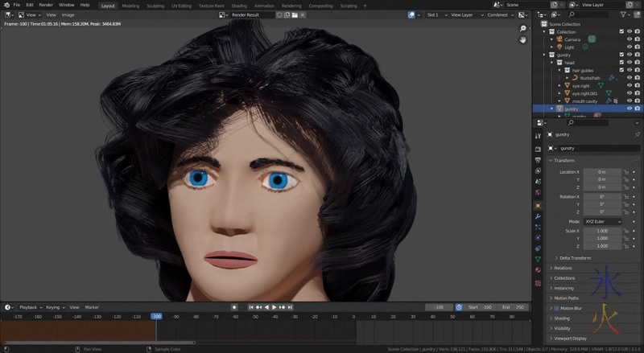This screenshot has width=644, height=353.
Task: Click the Location X value field
Action: click(602, 172)
